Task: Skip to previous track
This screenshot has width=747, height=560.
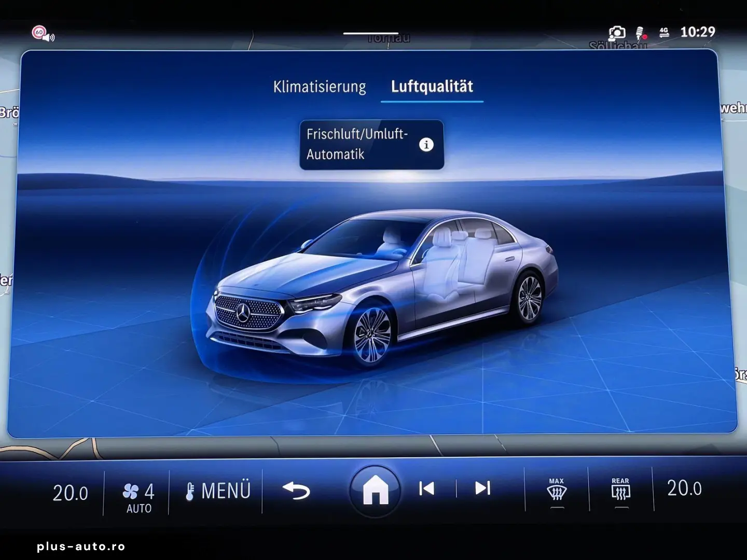Action: (426, 488)
